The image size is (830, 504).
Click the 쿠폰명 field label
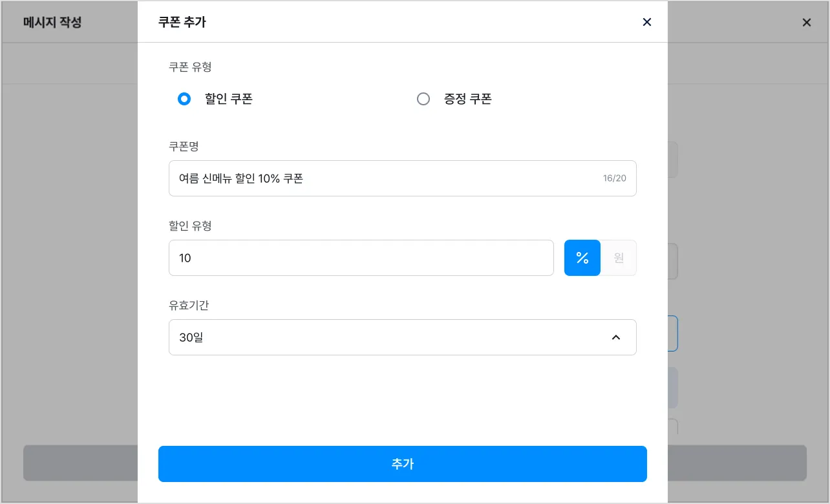[184, 147]
